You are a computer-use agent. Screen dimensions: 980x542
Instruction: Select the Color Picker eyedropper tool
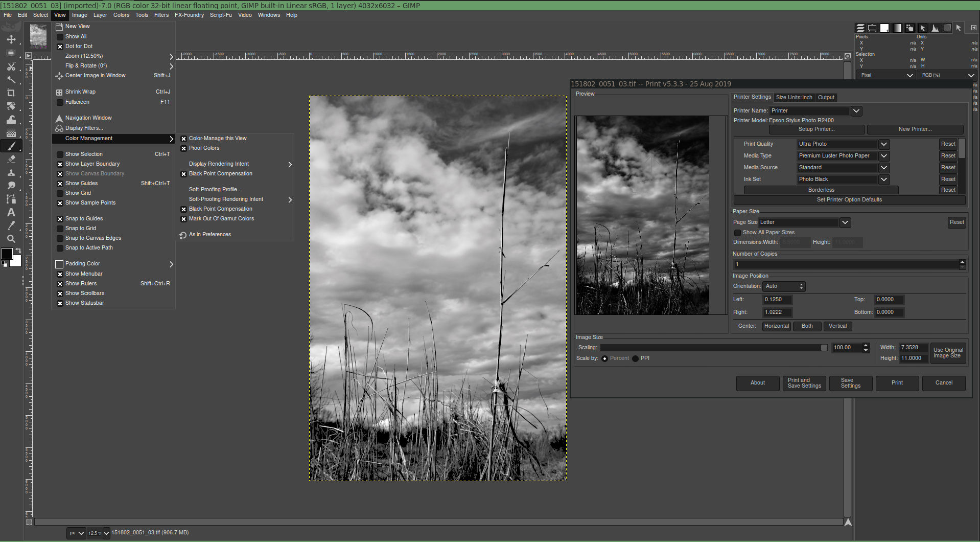[11, 225]
